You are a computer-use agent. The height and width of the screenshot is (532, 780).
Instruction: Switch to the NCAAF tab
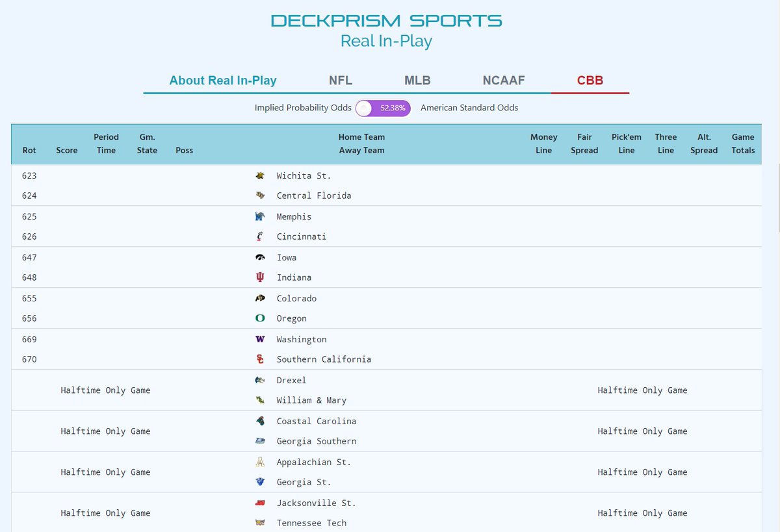[x=504, y=81]
